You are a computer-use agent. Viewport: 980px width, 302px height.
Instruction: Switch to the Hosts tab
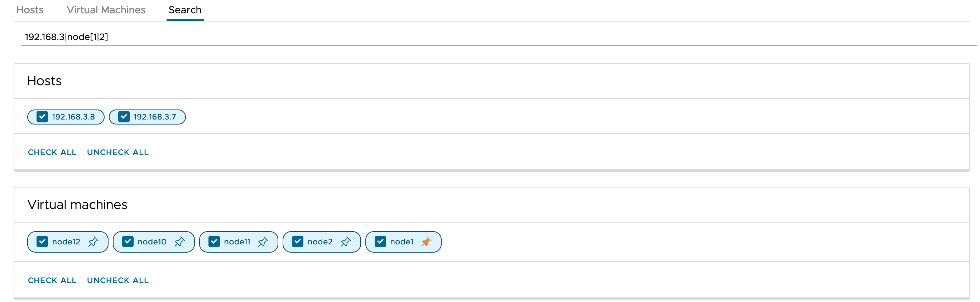30,10
